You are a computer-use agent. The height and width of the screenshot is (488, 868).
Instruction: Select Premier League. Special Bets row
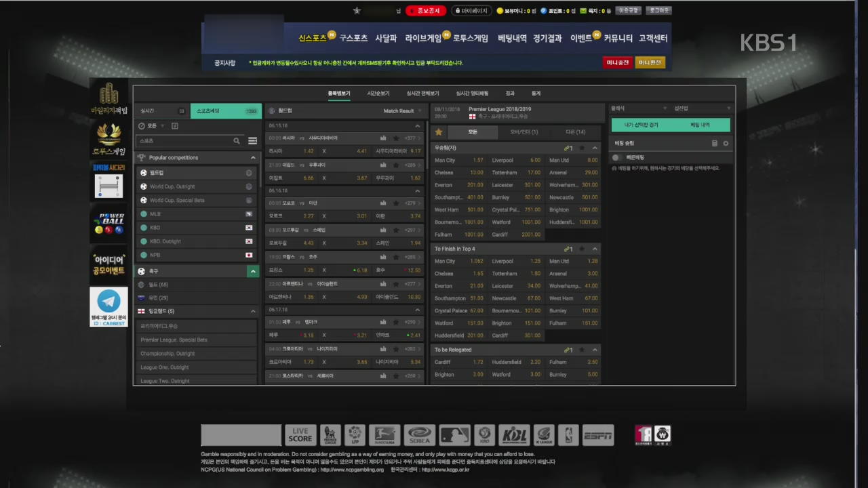point(197,340)
